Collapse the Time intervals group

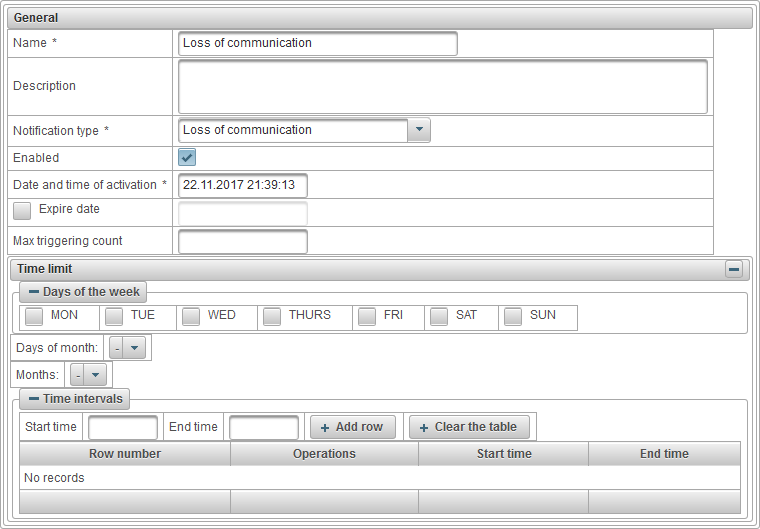pyautogui.click(x=34, y=399)
